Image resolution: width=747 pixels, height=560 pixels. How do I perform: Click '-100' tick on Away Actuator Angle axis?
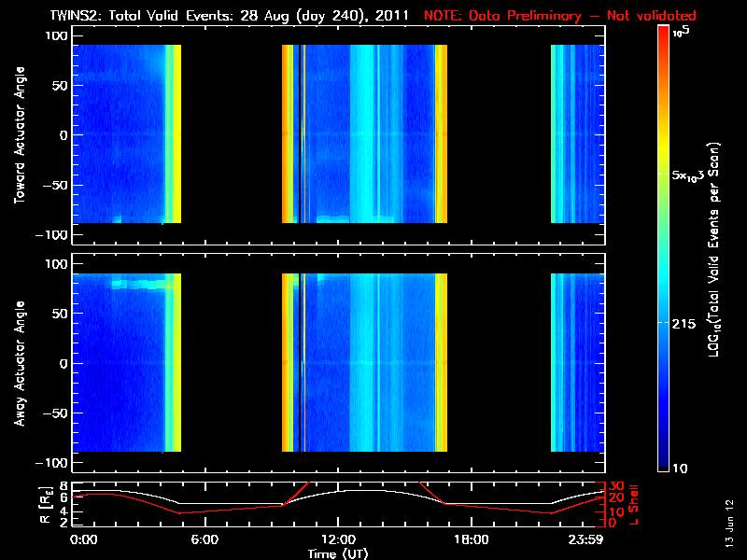point(52,463)
